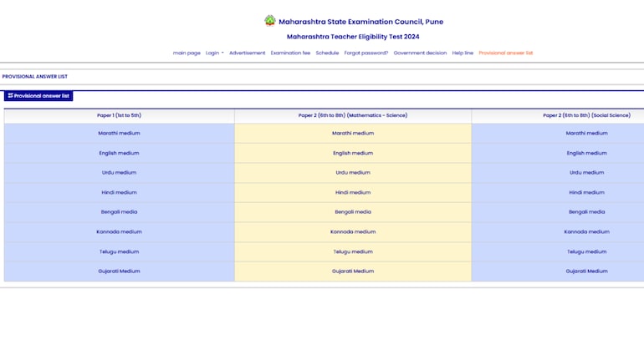This screenshot has width=644, height=360.
Task: Open the main page menu link
Action: [x=187, y=53]
